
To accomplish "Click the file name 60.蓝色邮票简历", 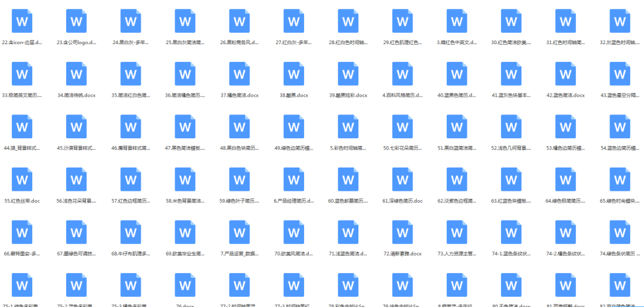I will 348,201.
